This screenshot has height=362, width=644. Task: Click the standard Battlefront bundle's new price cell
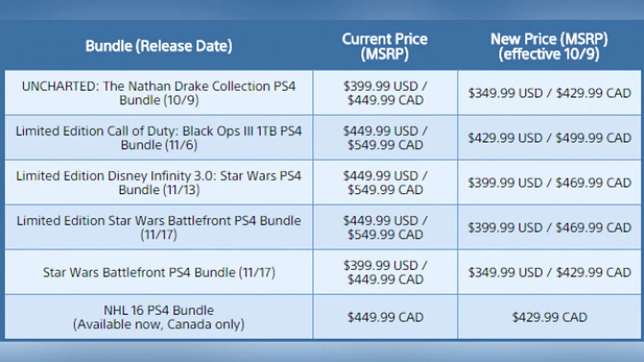click(549, 272)
